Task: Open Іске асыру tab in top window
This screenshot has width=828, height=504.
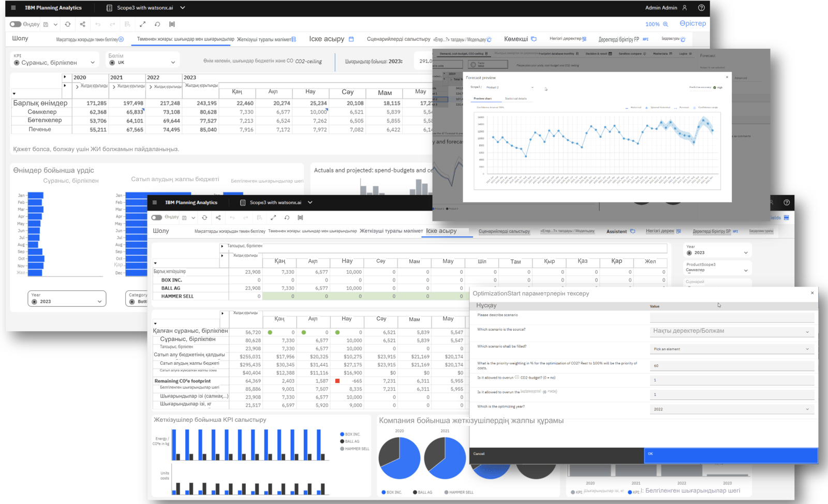Action: [327, 39]
